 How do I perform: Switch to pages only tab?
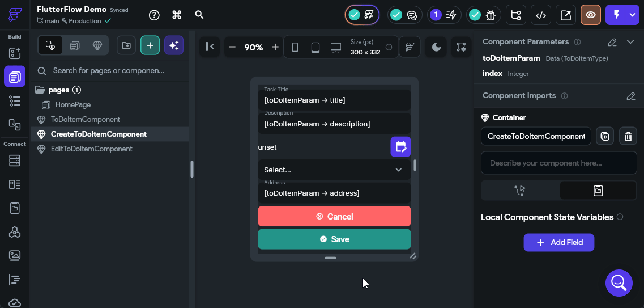tap(74, 45)
